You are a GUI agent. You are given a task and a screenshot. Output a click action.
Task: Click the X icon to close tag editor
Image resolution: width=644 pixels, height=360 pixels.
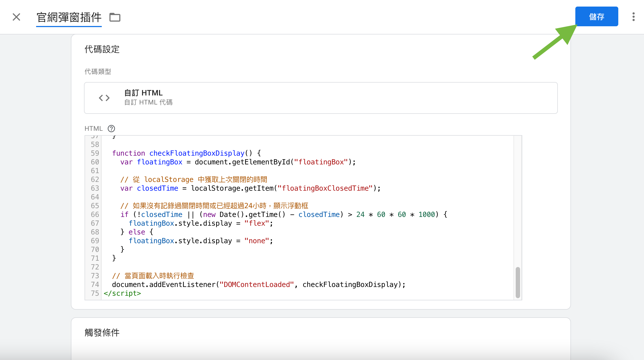tap(16, 17)
